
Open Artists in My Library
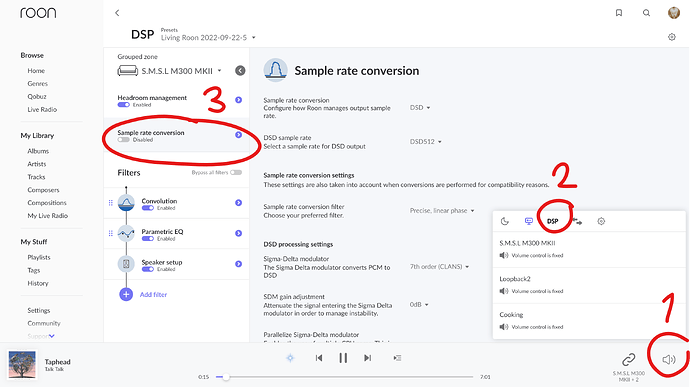pos(37,164)
